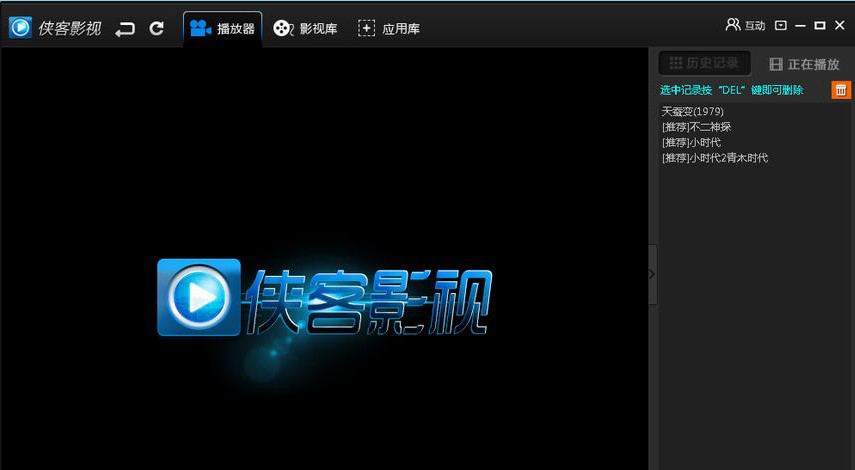Select history entry 天蚕变(1979)

pos(693,111)
